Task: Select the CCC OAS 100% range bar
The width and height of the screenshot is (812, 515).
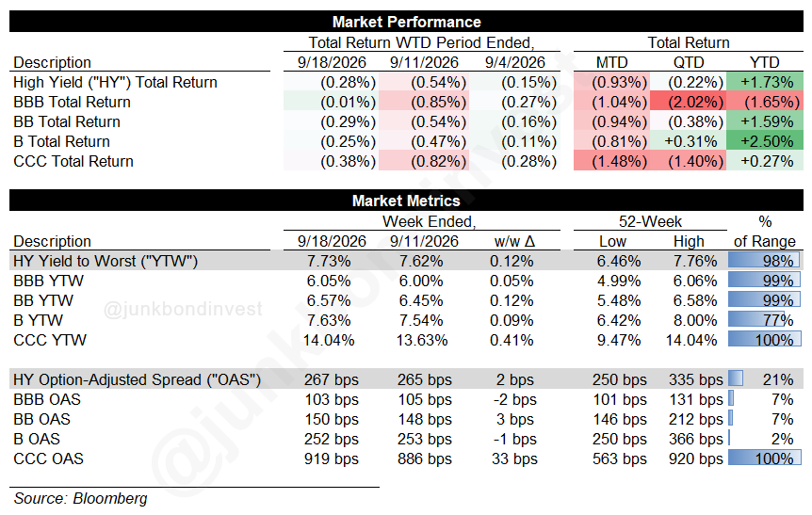Action: pyautogui.click(x=764, y=459)
